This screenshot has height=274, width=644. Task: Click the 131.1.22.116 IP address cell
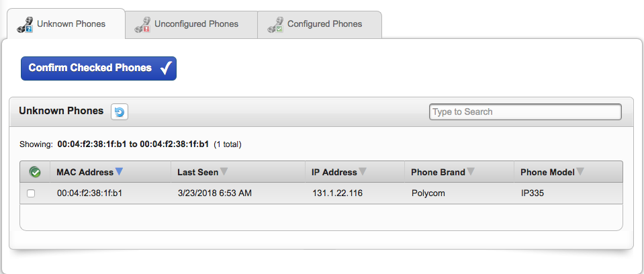336,193
